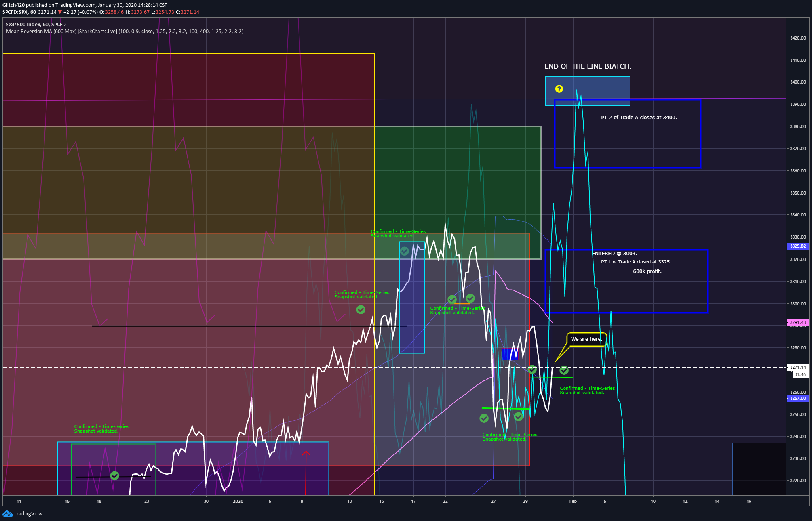Click the high value 'H:3273.67' in the header
Image resolution: width=812 pixels, height=521 pixels.
[137, 12]
